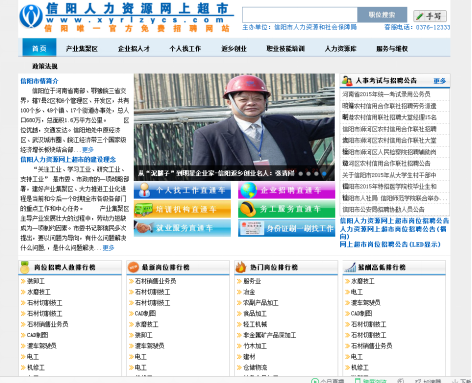
Task: Open 务工服务直通车 banner with hard hat icon
Action: [286, 209]
